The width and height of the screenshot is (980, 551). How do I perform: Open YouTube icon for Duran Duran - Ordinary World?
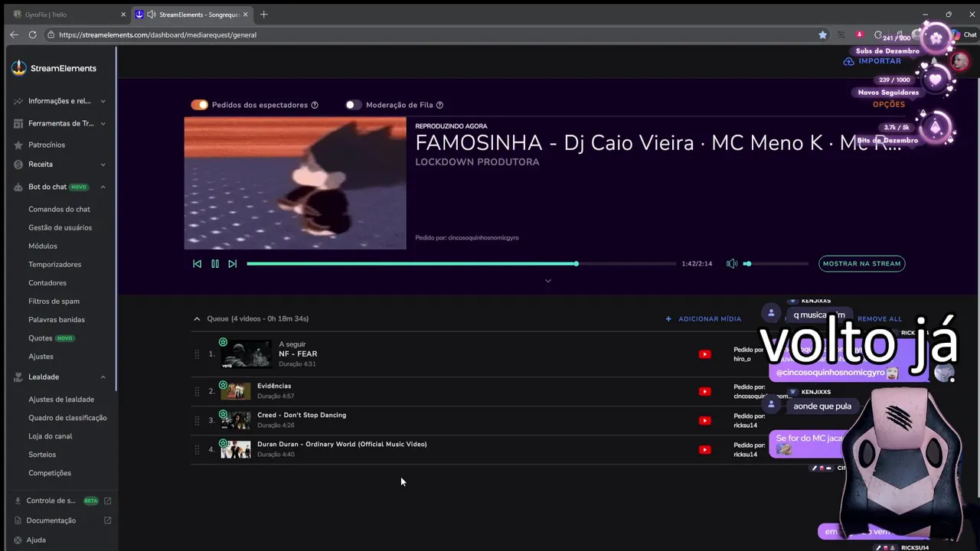(x=704, y=450)
